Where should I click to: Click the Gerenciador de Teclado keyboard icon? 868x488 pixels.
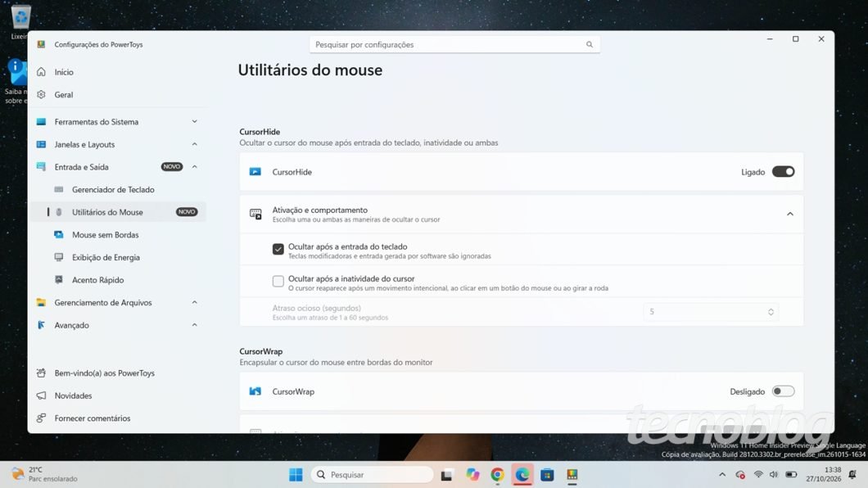point(59,189)
